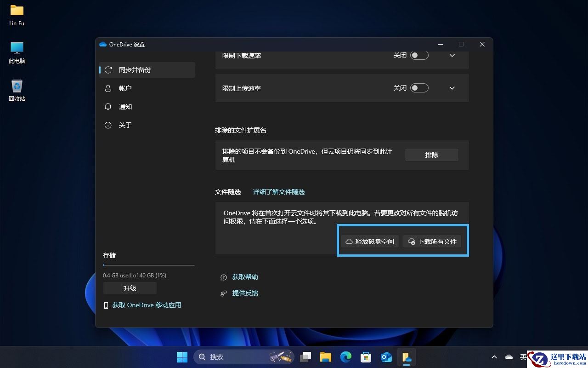The image size is (588, 368).
Task: Expand the 限制上传速率 options chevron
Action: [x=452, y=88]
